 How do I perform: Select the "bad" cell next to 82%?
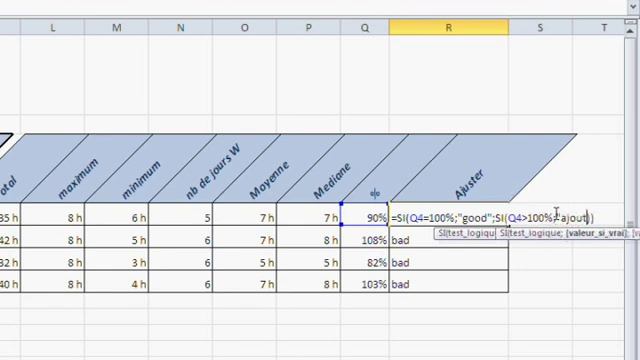point(449,259)
